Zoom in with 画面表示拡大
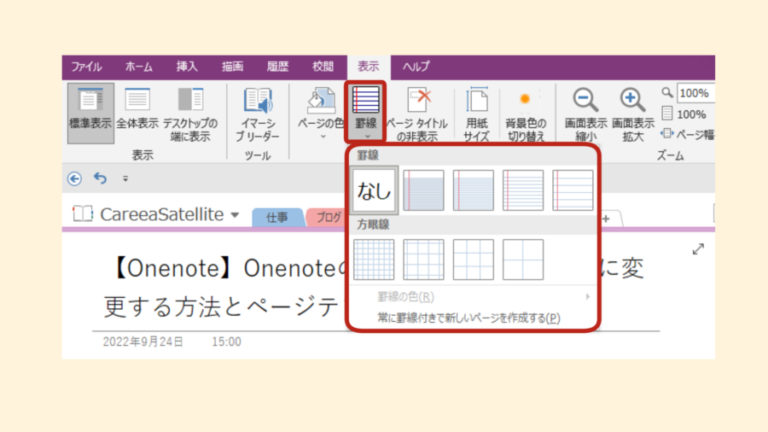768x432 pixels. point(632,114)
